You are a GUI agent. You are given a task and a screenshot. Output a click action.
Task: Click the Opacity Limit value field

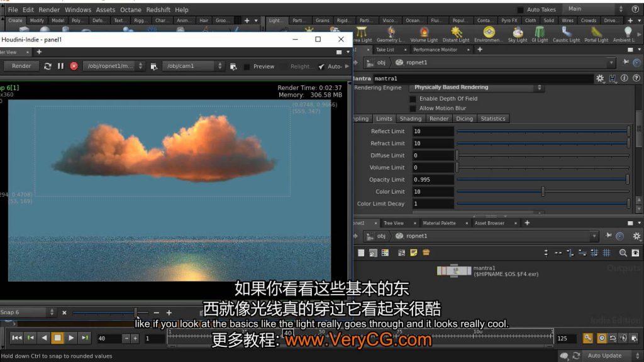[433, 180]
